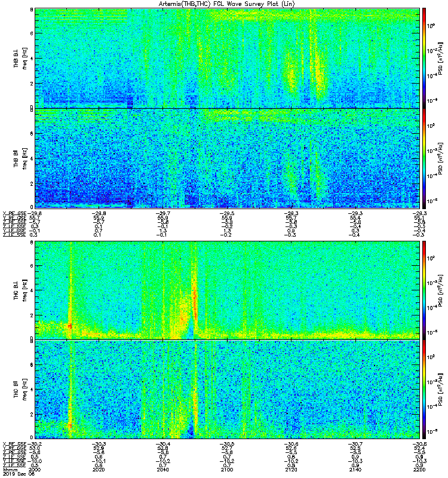Click the "2100" time tick label
The image size is (448, 478).
[227, 470]
